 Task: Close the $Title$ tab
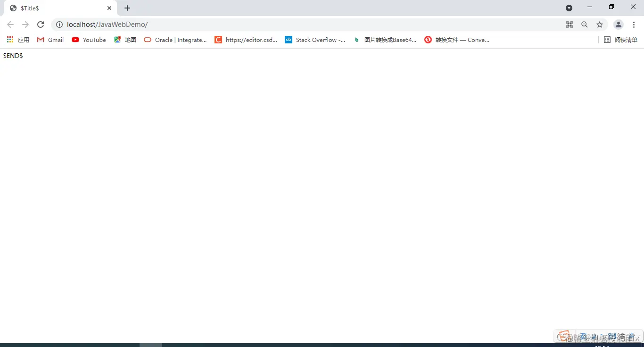[x=109, y=8]
